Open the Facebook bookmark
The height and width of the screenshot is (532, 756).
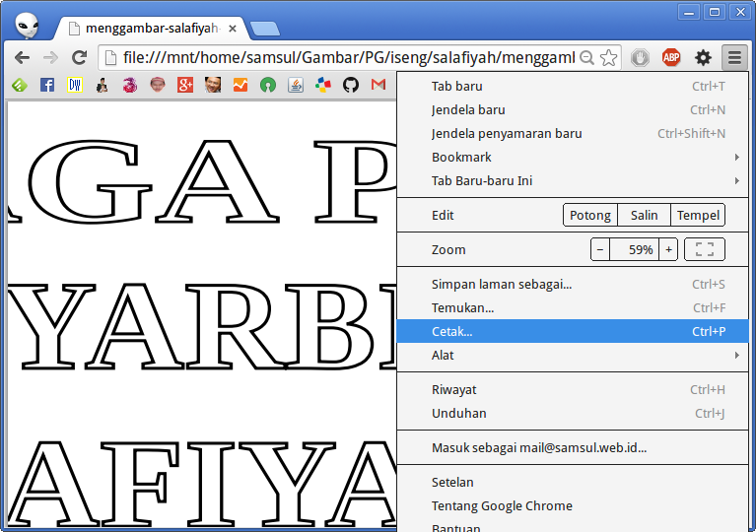click(47, 86)
